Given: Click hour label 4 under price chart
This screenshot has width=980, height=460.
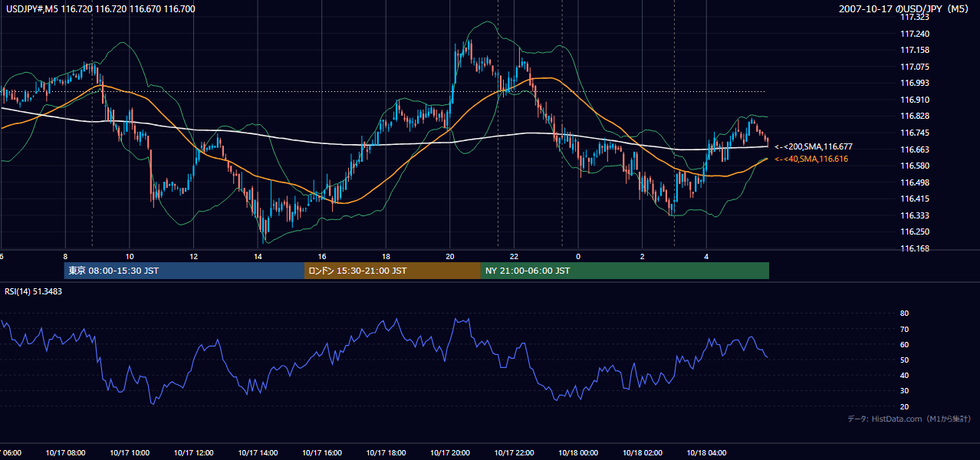Looking at the screenshot, I should point(705,256).
